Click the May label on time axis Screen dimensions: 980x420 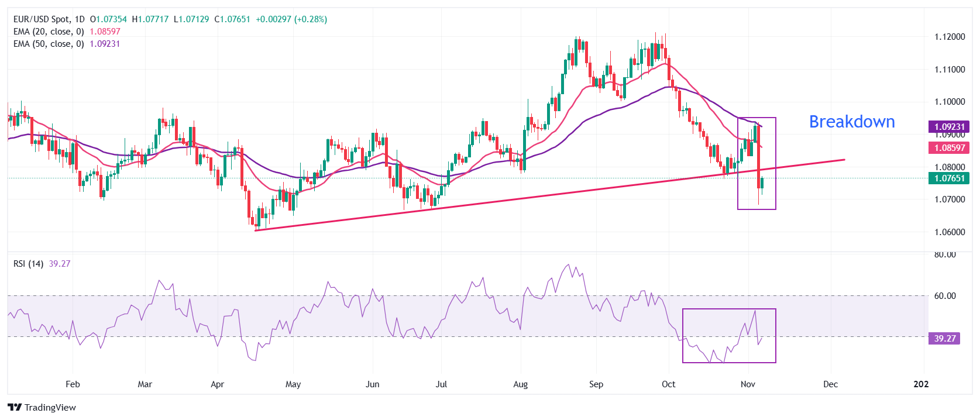point(293,384)
